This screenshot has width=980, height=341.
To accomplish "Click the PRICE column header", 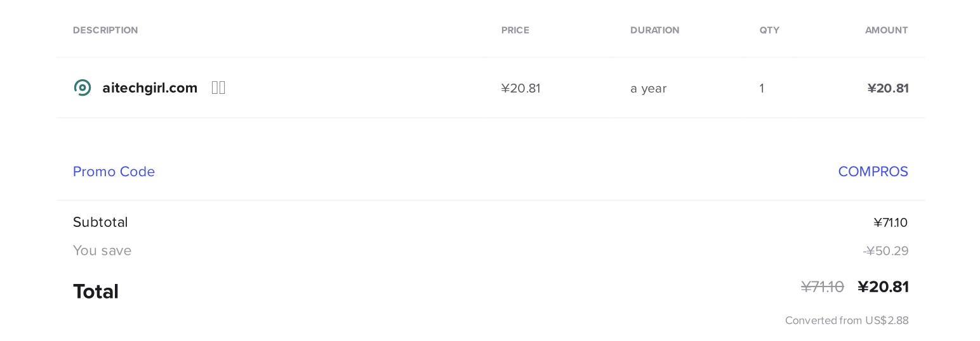I will [515, 30].
